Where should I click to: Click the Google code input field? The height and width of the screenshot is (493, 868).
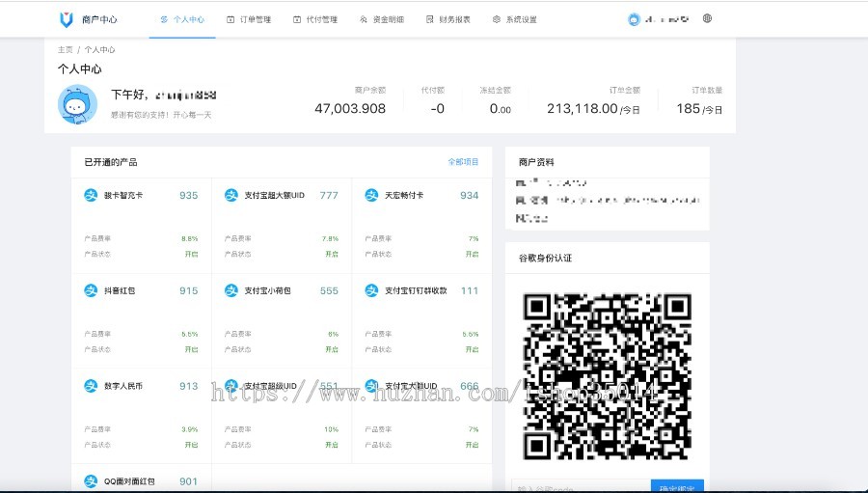coord(581,486)
